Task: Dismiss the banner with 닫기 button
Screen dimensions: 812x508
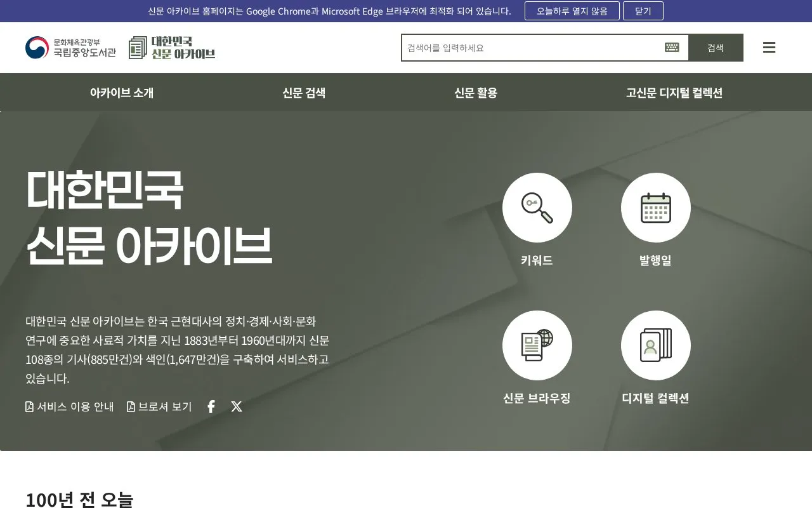Action: [643, 11]
